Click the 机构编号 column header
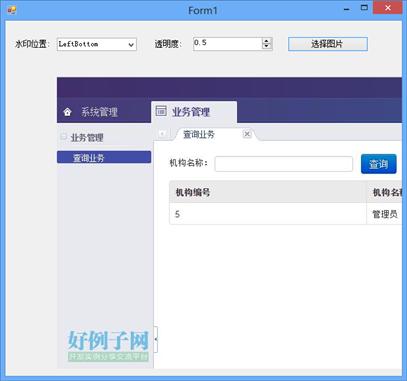 [x=268, y=192]
